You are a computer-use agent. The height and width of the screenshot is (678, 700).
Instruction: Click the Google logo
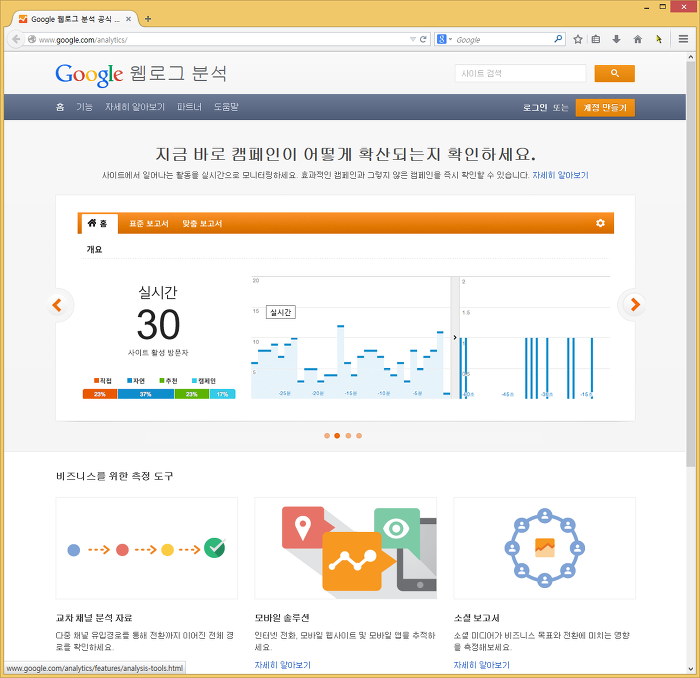[89, 74]
